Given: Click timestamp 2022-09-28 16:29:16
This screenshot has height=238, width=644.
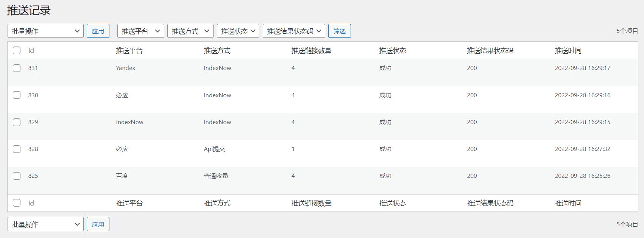Looking at the screenshot, I should point(583,95).
